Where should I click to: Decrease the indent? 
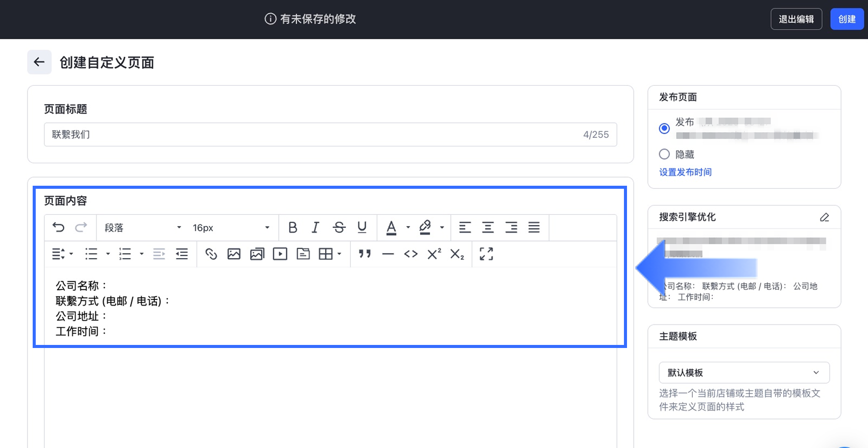[159, 254]
